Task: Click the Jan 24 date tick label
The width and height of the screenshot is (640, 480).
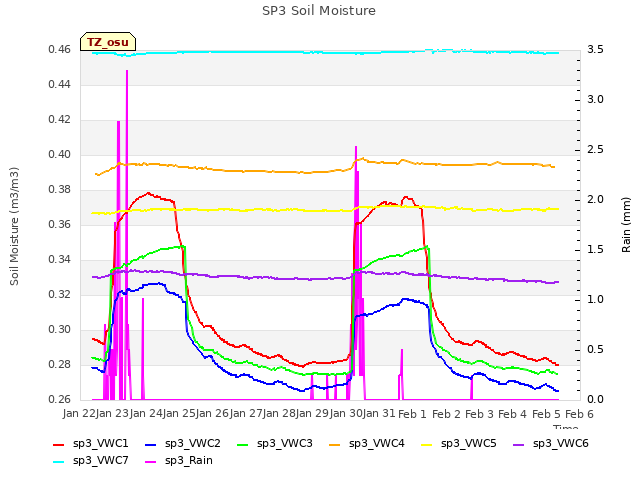Action: [x=146, y=414]
